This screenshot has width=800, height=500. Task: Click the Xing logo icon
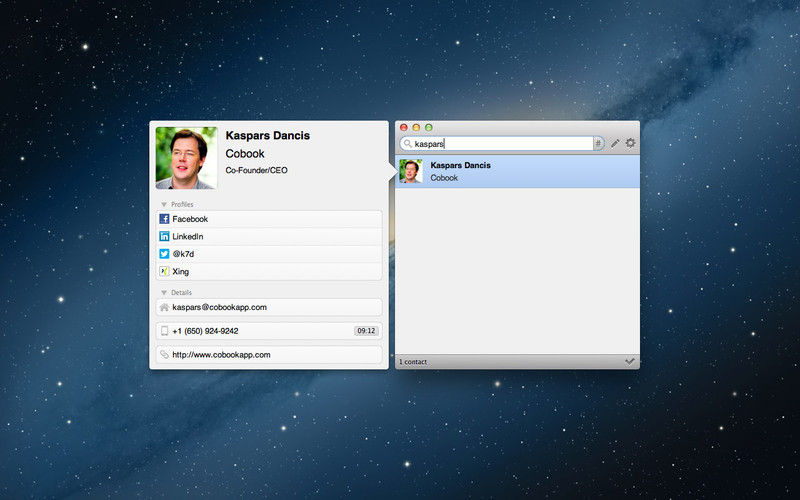click(x=164, y=271)
